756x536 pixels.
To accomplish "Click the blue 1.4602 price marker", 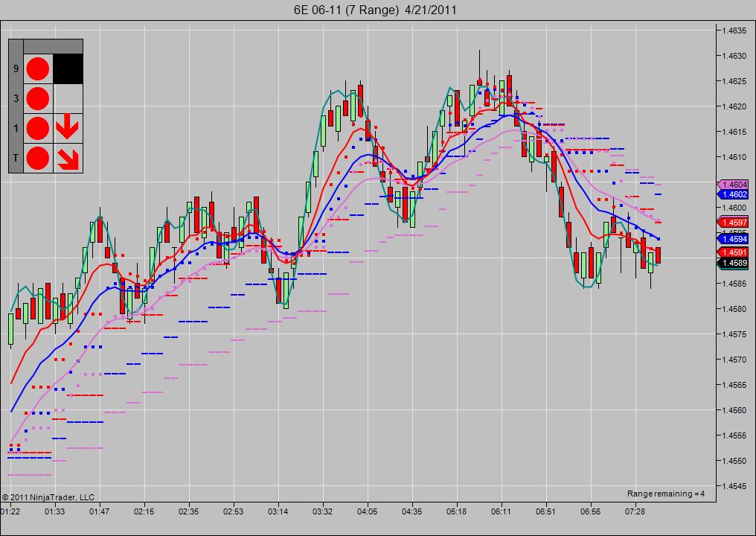I will coord(733,194).
